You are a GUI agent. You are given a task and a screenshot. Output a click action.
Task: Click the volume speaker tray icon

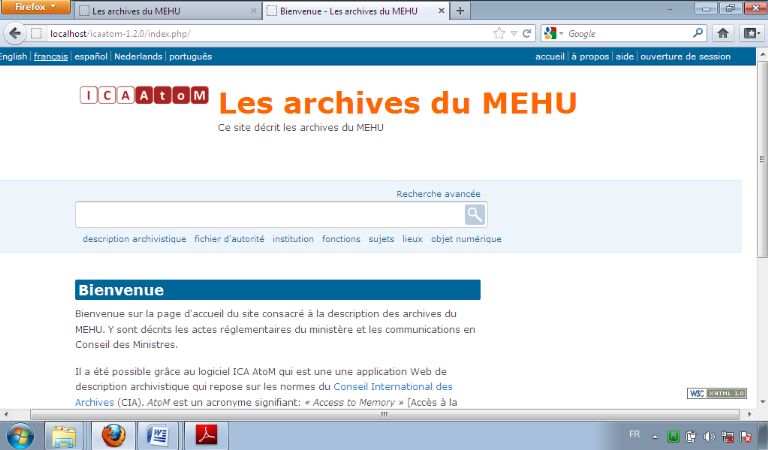[x=709, y=436]
